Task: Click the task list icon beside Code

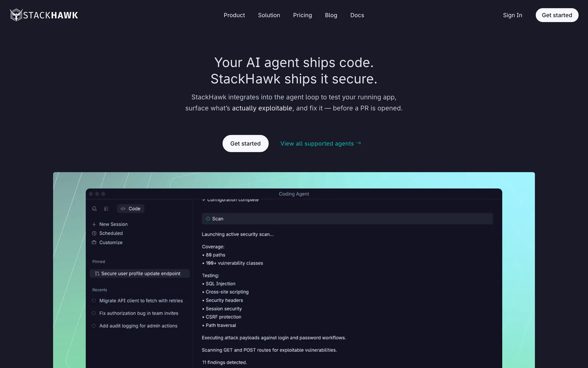Action: [106, 209]
